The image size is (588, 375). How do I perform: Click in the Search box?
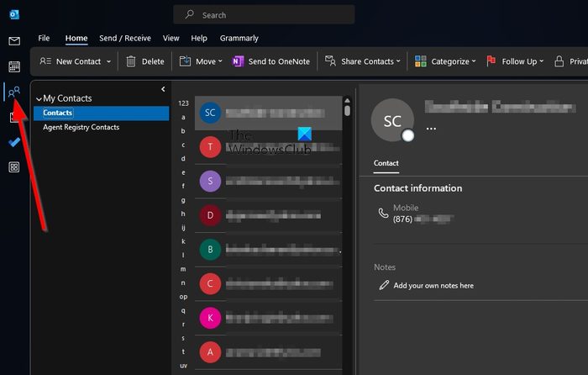[264, 14]
